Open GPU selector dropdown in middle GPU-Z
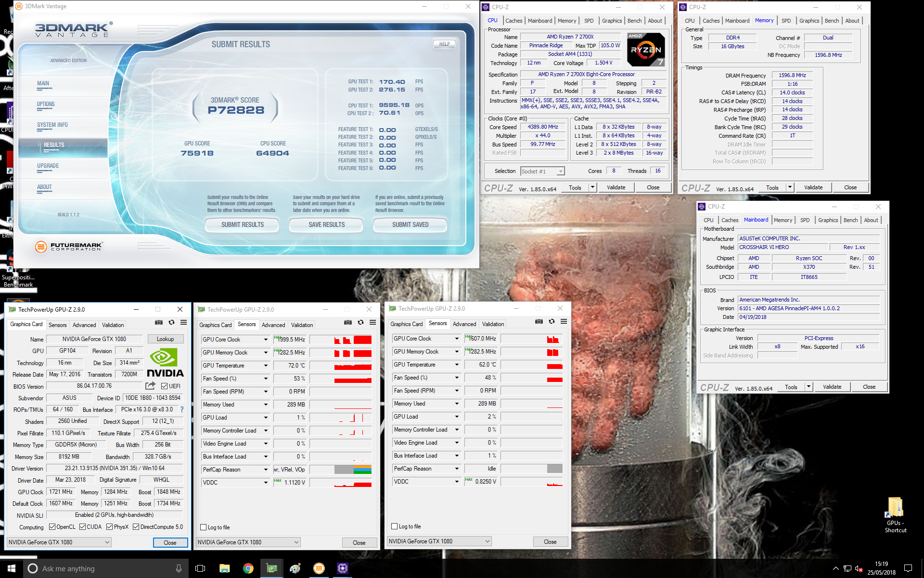 point(248,542)
